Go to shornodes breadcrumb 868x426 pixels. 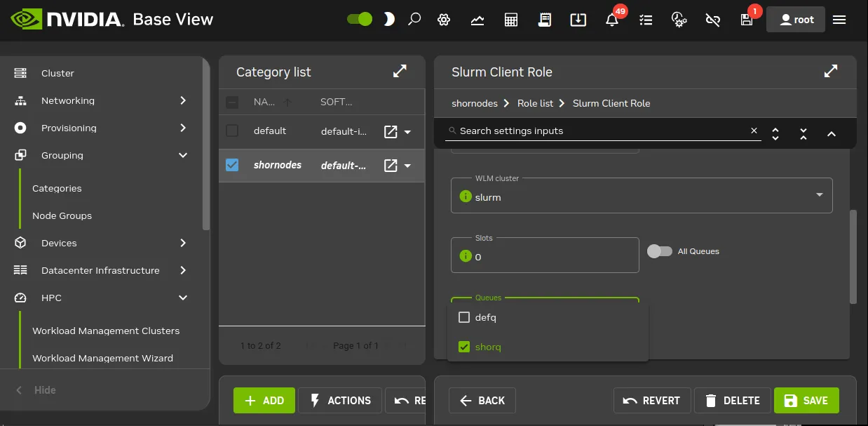[475, 103]
